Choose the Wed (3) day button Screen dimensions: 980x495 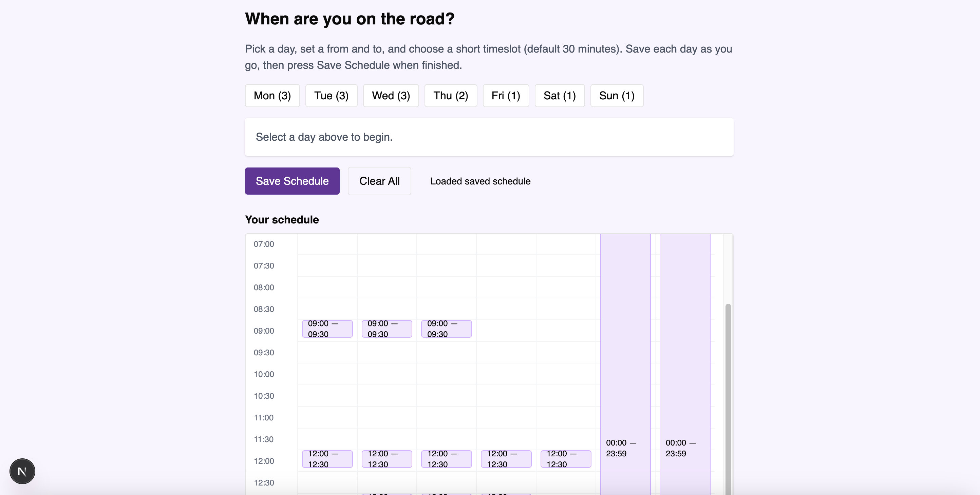click(391, 95)
